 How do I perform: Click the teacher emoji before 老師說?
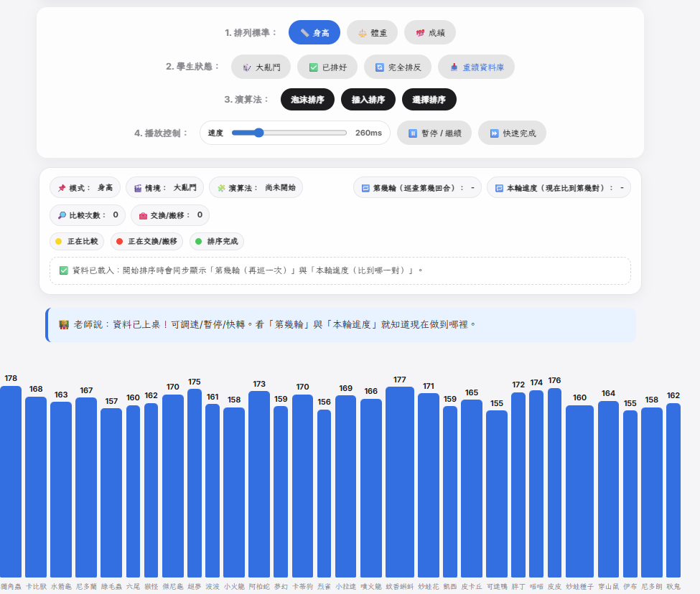click(64, 325)
